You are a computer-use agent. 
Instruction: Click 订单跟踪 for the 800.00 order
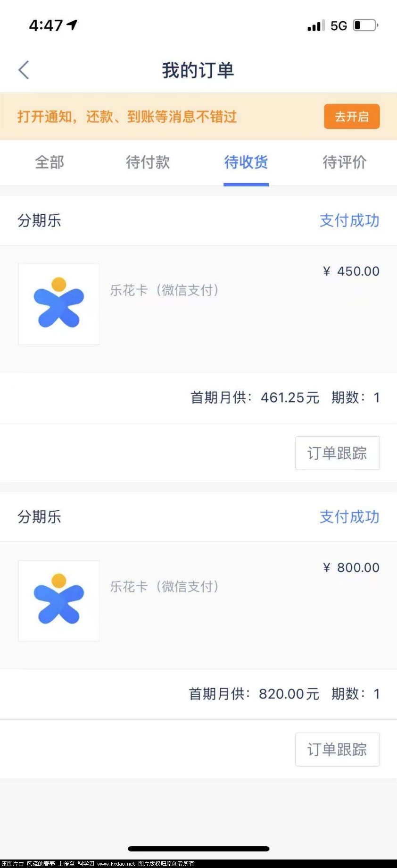tap(338, 750)
